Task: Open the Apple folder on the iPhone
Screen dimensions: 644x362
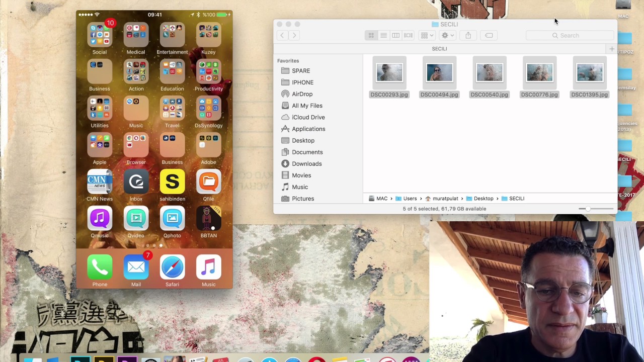Action: pos(100,145)
